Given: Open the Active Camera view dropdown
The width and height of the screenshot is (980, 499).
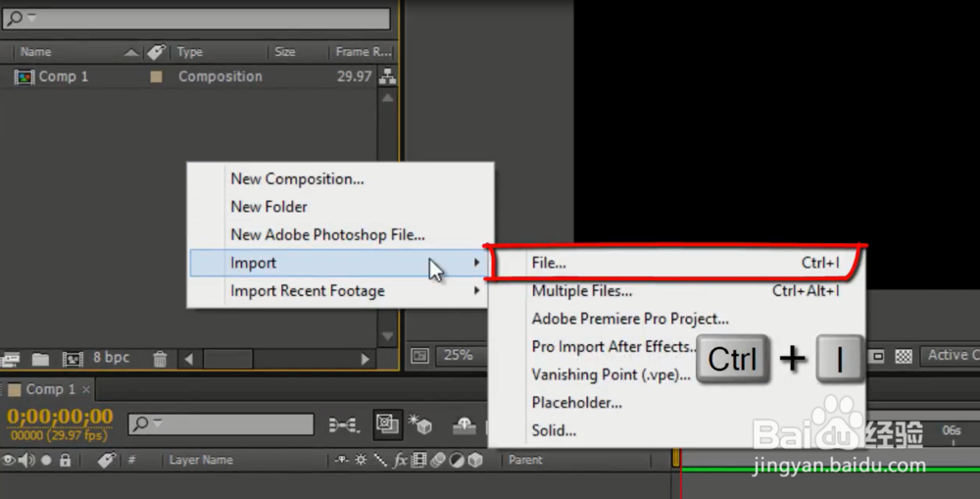Looking at the screenshot, I should coord(950,355).
